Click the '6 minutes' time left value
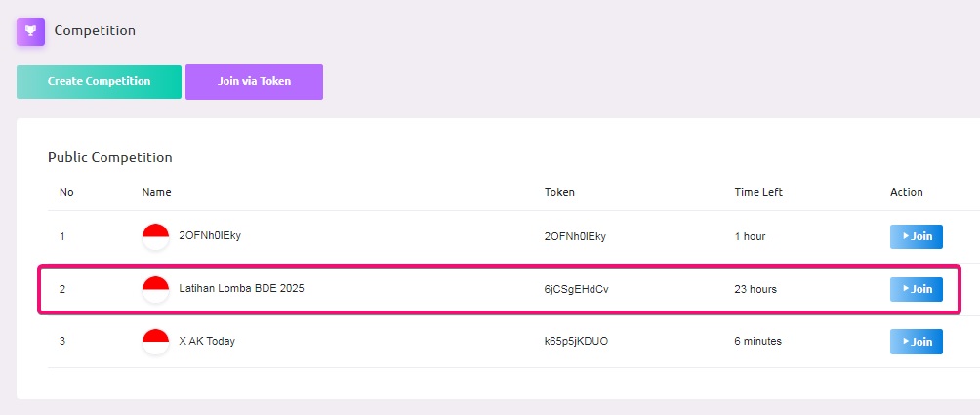 758,341
